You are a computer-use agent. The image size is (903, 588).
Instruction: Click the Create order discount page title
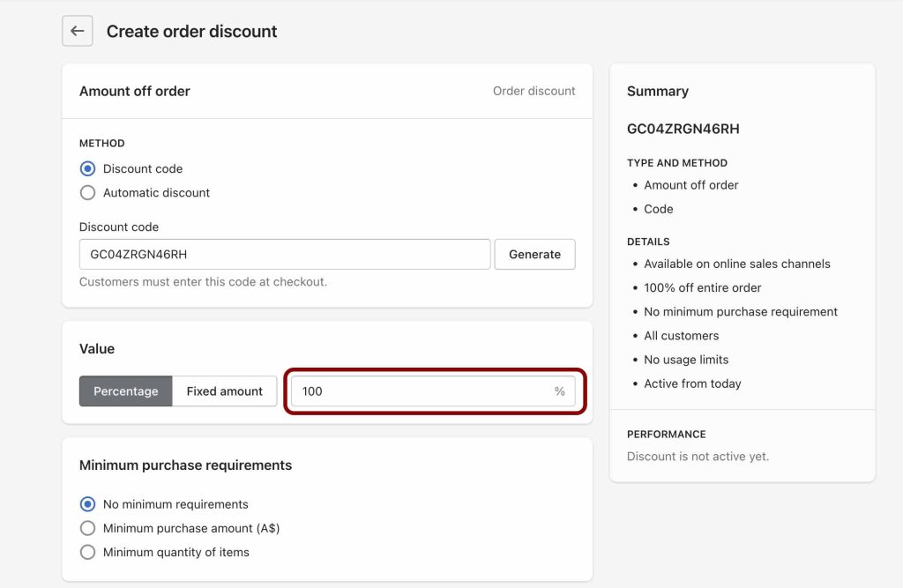click(191, 31)
